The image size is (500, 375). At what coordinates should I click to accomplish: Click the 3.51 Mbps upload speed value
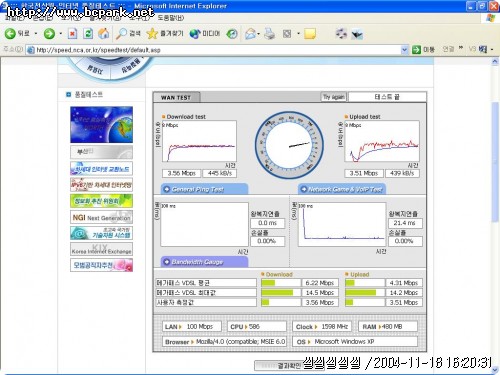tap(364, 173)
